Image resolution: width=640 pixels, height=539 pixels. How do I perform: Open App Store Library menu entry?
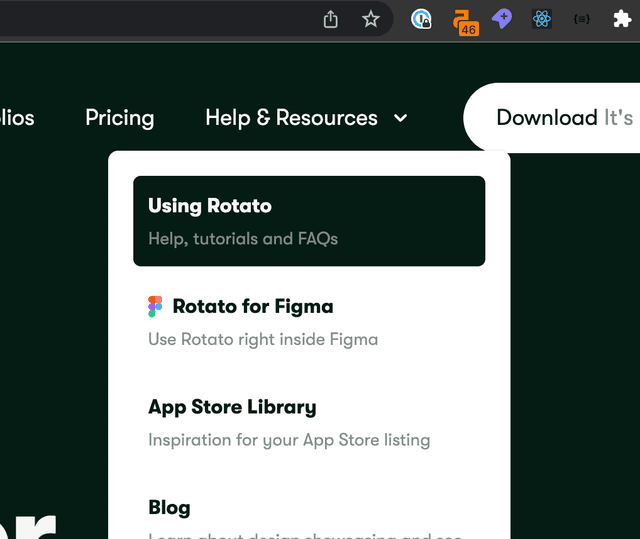(x=232, y=407)
